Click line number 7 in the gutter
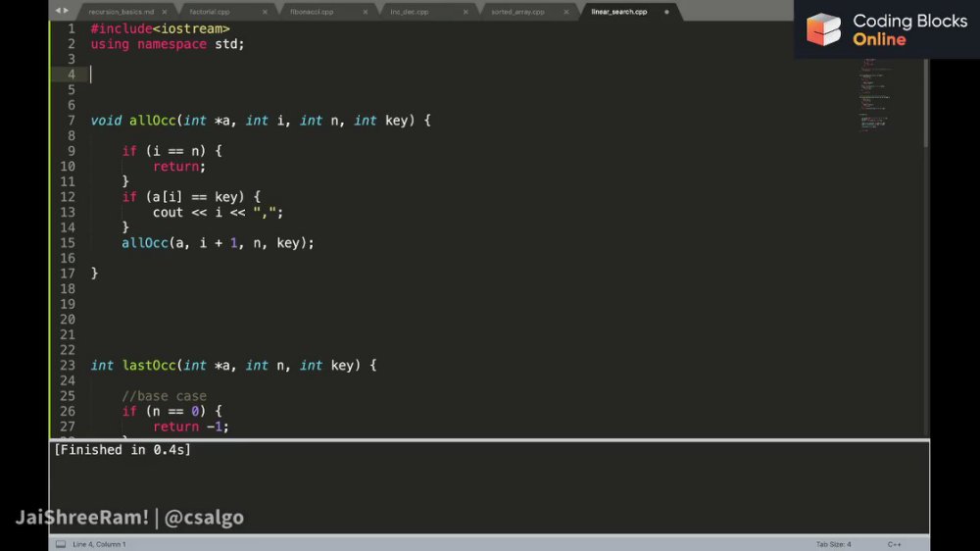This screenshot has height=551, width=980. (x=72, y=121)
